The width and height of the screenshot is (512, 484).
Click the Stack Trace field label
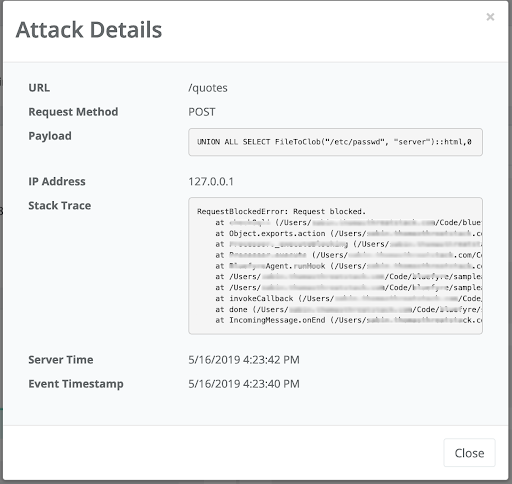tap(60, 206)
